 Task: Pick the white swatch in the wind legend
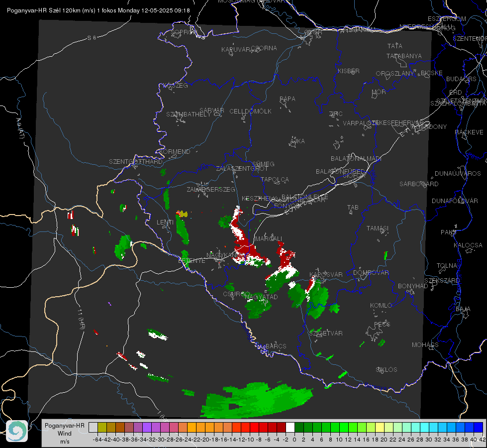290,427
